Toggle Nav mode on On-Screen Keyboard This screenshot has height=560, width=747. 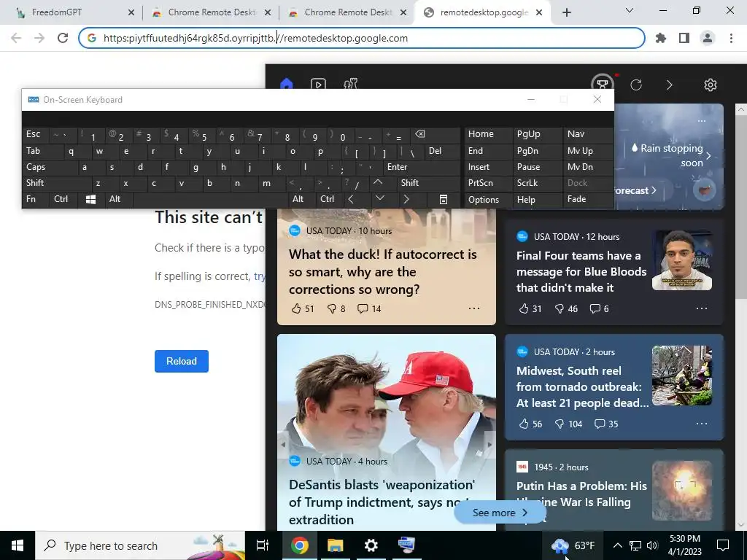coord(588,134)
